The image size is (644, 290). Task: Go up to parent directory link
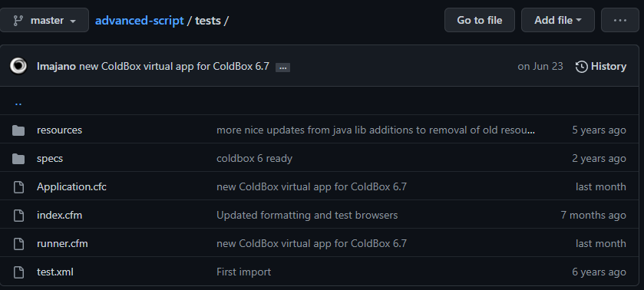18,103
